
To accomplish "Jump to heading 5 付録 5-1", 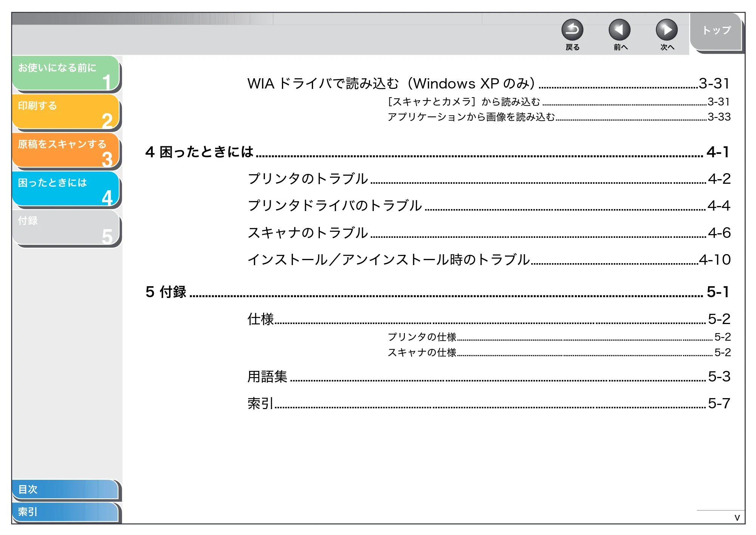I will 437,292.
